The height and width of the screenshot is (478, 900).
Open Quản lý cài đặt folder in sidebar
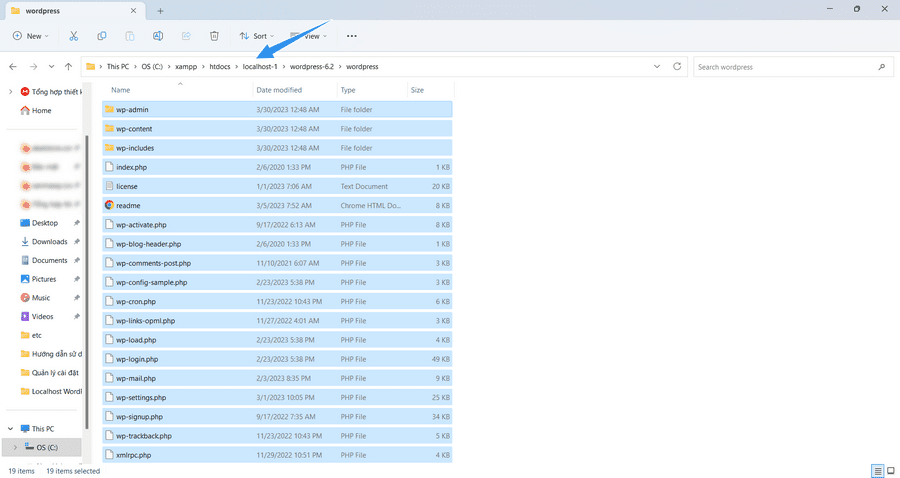(x=49, y=373)
